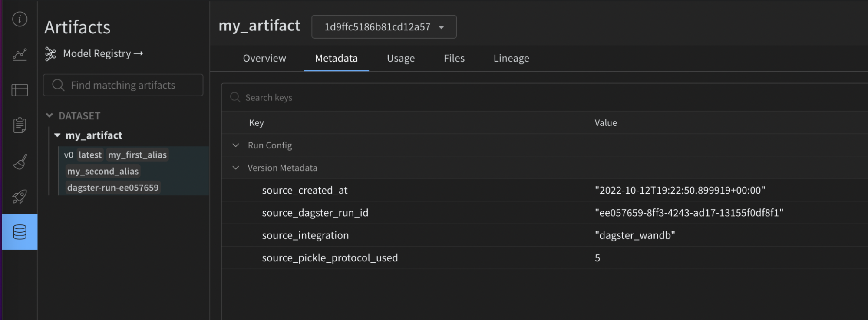Focus the Find matching artifacts field
The image size is (868, 320).
(x=123, y=85)
